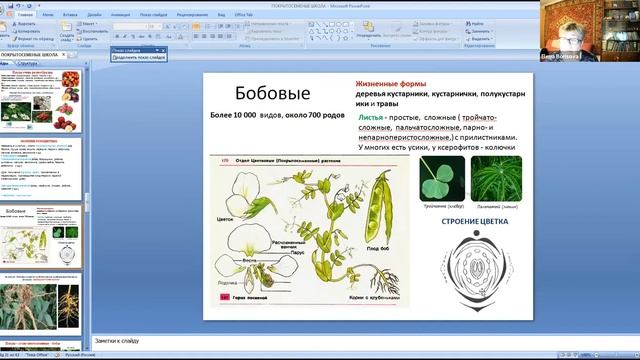Pick the text box shape in shapes gallery
This screenshot has width=640, height=360.
click(311, 24)
